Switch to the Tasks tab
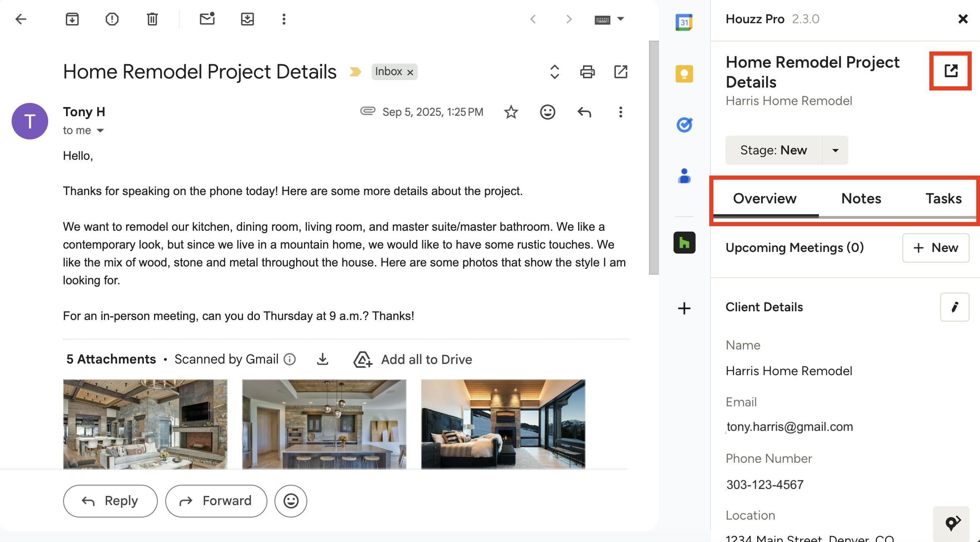 pos(943,199)
